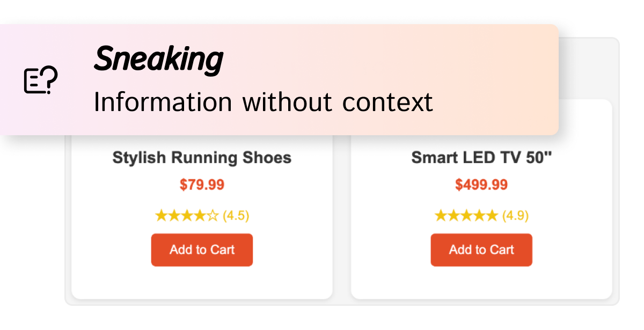
Task: Click the empty outline star on the shoes rating
Action: (213, 216)
